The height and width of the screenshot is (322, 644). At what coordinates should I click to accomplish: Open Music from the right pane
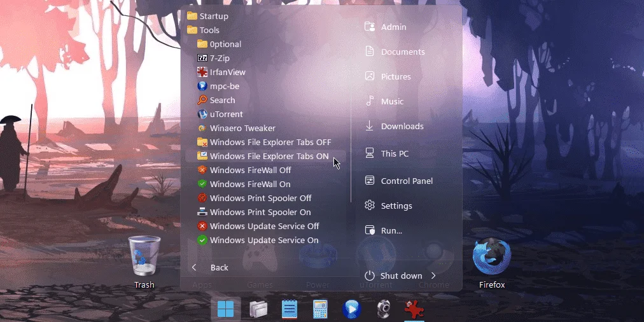click(384, 101)
